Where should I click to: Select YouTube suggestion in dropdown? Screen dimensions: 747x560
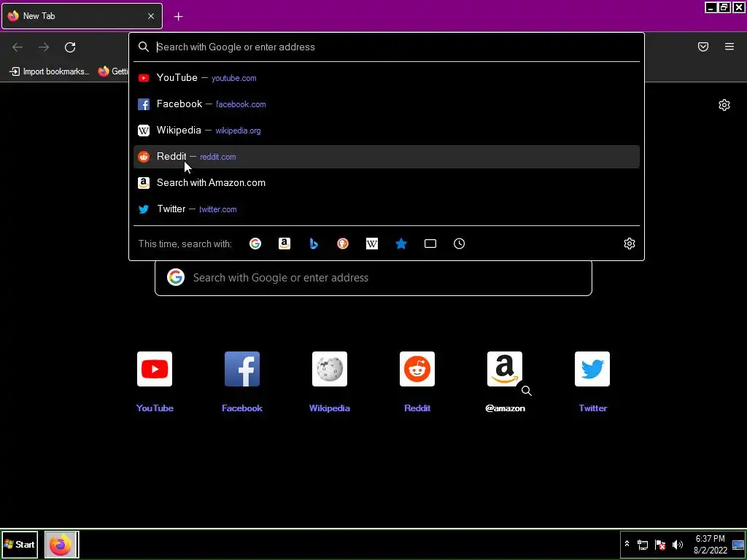387,77
